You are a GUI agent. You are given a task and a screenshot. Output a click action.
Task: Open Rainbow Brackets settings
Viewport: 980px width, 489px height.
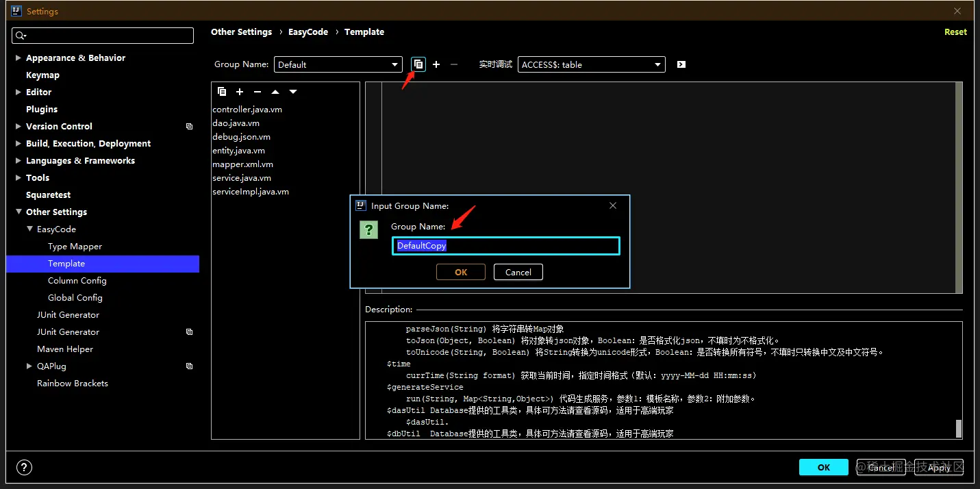pyautogui.click(x=73, y=384)
